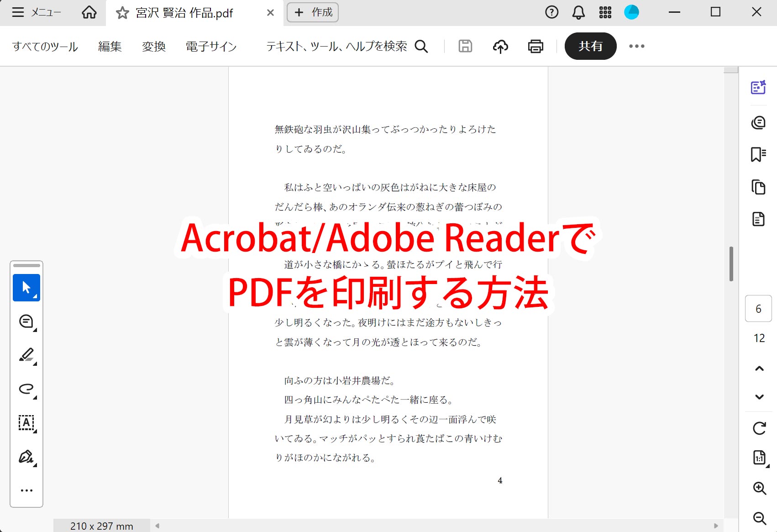
Task: Open the AI Assistant panel
Action: pos(758,87)
